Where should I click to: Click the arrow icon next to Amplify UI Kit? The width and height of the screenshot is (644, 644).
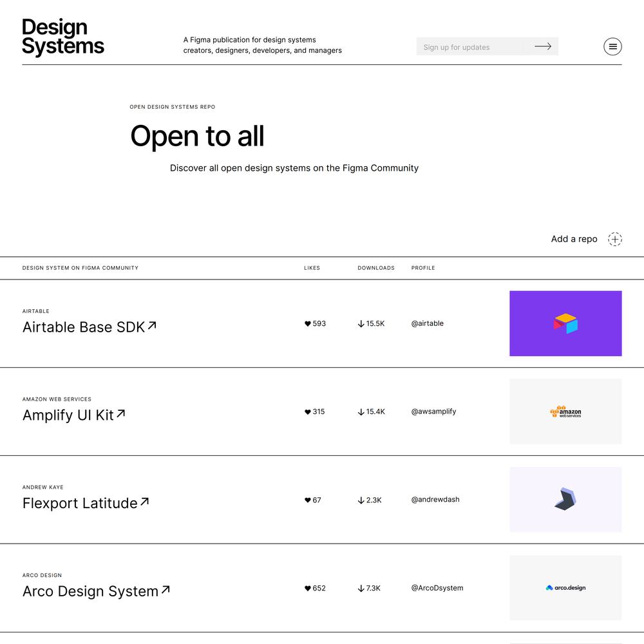120,413
